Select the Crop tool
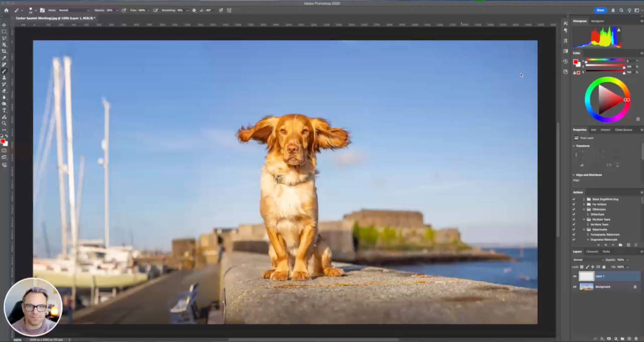The image size is (644, 342). tap(4, 51)
